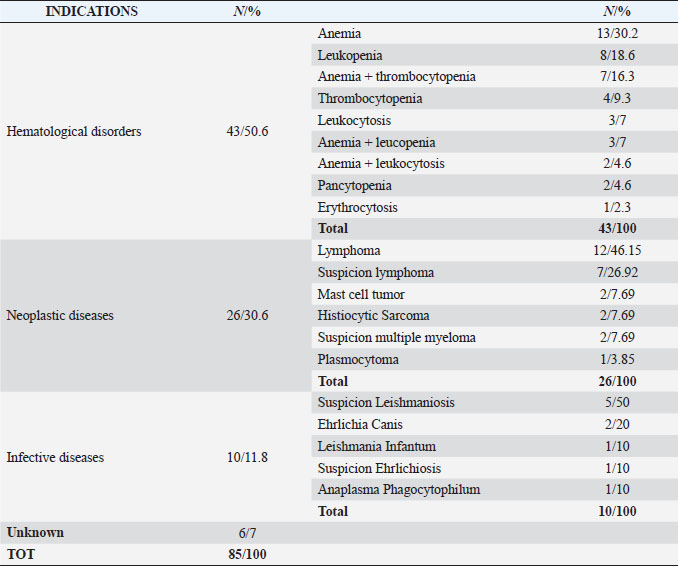Select the Plasmocytoma entry
Screen dimensions: 678x566
tap(358, 360)
